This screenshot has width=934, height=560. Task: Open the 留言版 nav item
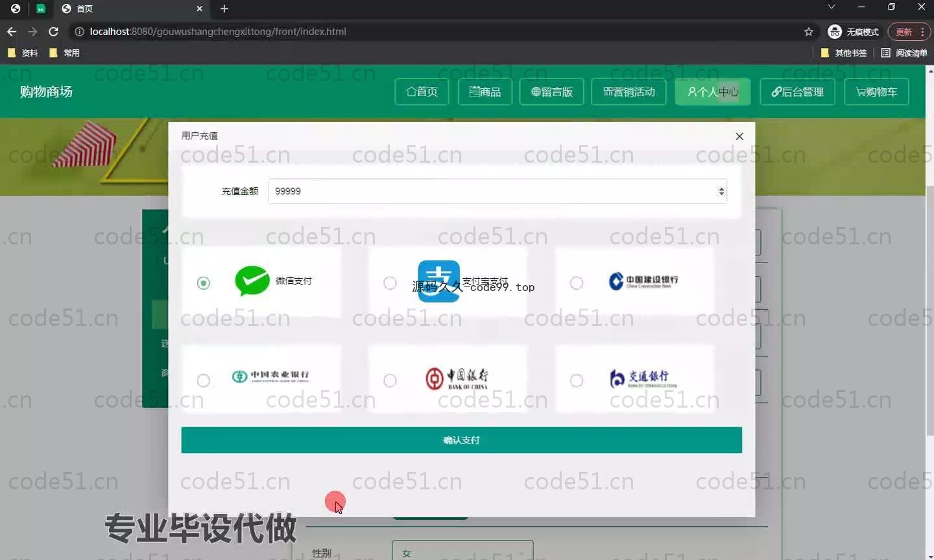coord(552,92)
